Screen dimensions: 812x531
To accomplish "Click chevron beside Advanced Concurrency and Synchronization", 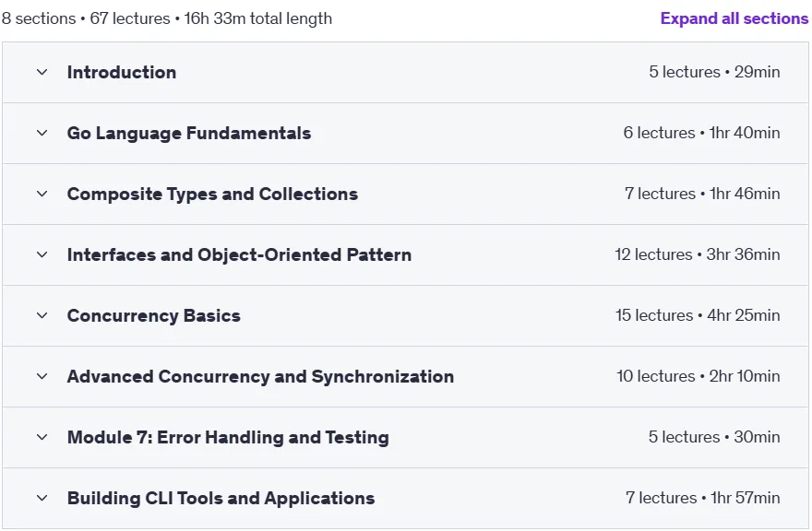I will point(42,376).
